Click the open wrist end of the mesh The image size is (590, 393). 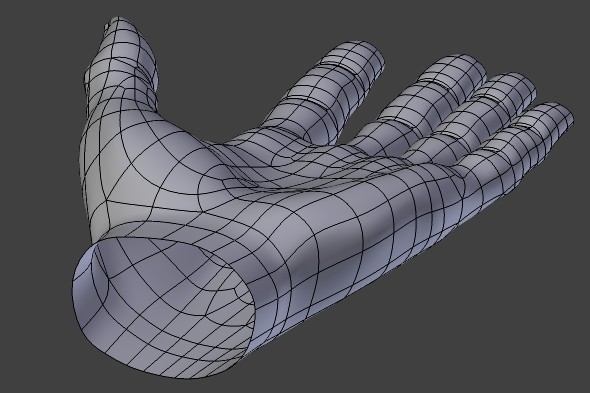(165, 307)
